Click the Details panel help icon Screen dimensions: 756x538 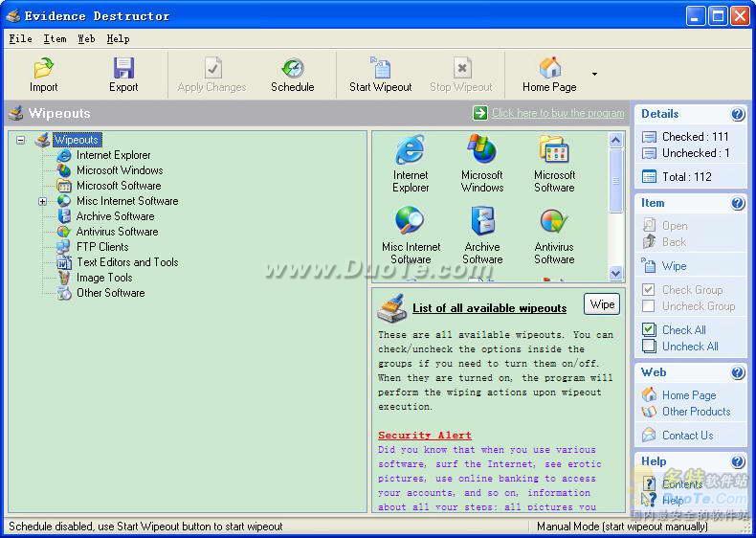coord(738,114)
